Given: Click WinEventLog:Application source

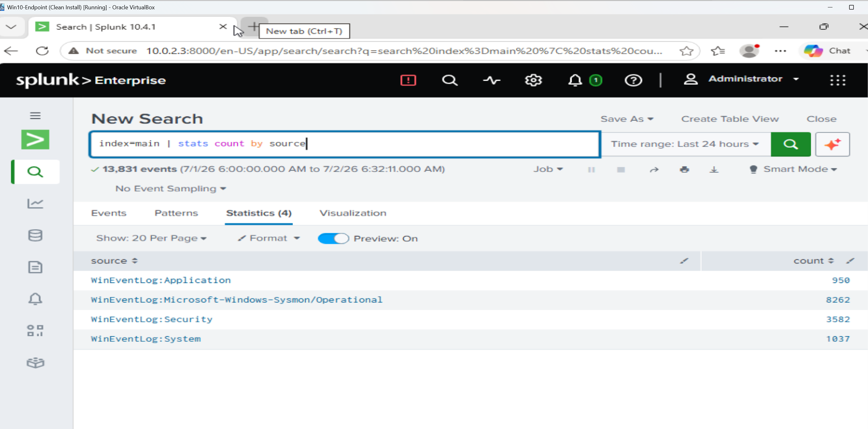Looking at the screenshot, I should click(x=161, y=280).
